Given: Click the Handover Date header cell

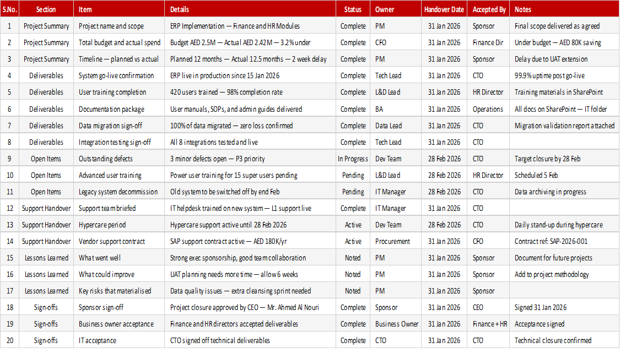Looking at the screenshot, I should [x=444, y=9].
